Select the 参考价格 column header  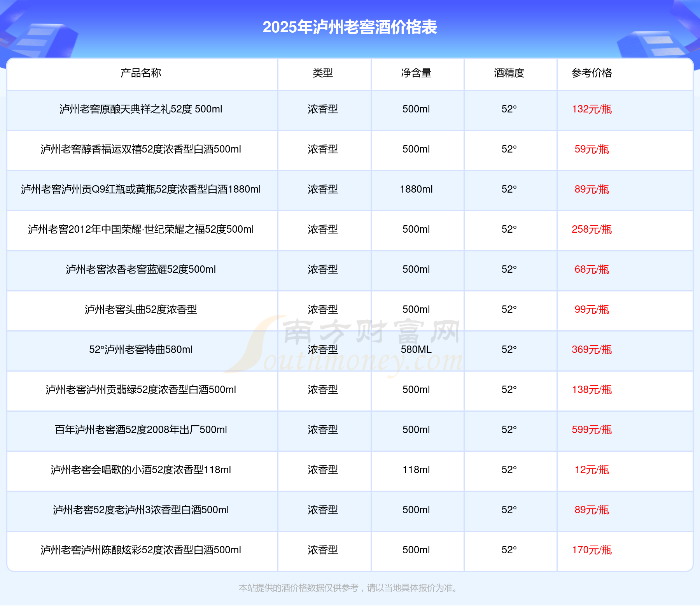[592, 73]
